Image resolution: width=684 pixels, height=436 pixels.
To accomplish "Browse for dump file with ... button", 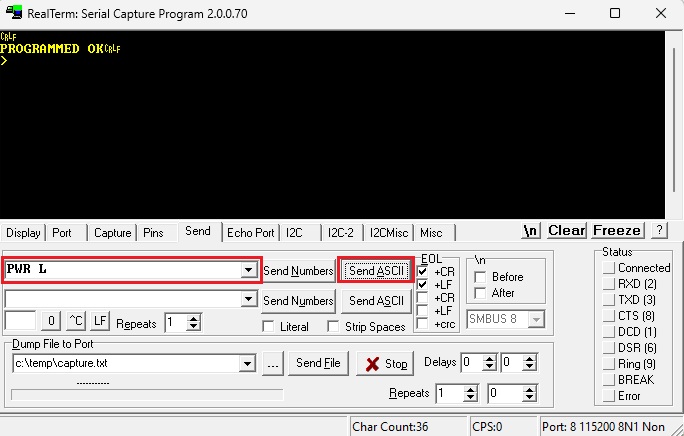I will 273,364.
